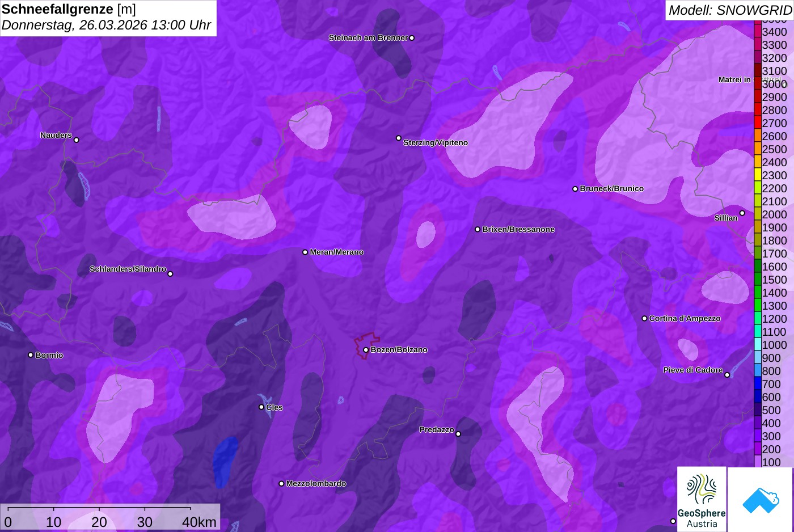This screenshot has width=794, height=532.
Task: Click the Sterzing/Vipiteno marker dot
Action: pos(399,138)
